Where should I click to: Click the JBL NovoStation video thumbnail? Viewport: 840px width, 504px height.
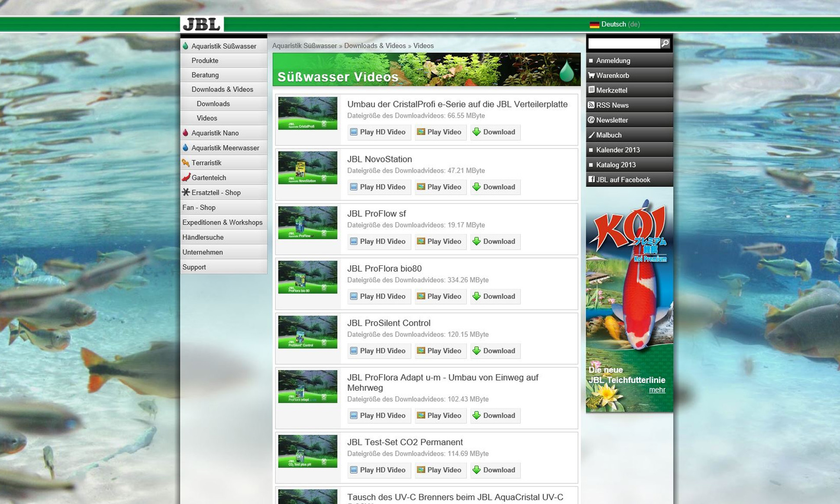point(307,168)
